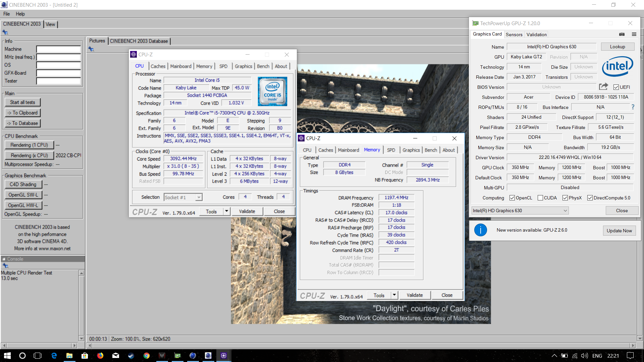644x362 pixels.
Task: Open Steam from the taskbar
Action: point(131,356)
